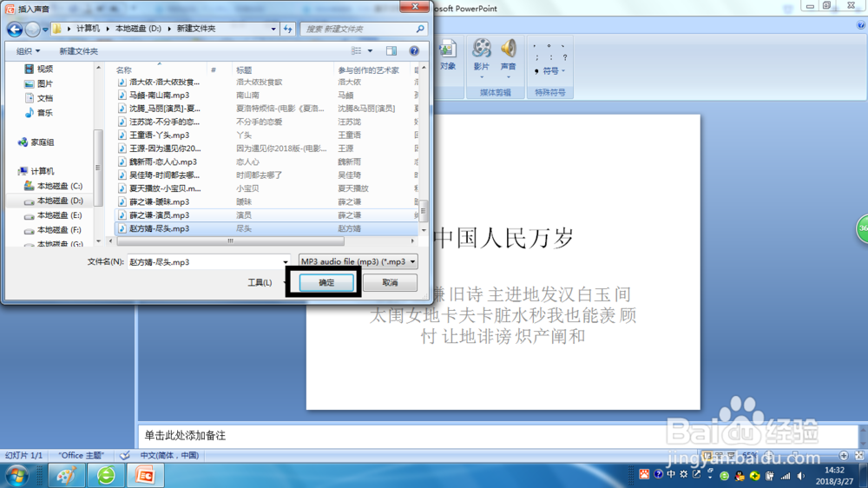
Task: Open 本地磁盘 (C:) in the navigation pane
Action: tap(54, 186)
